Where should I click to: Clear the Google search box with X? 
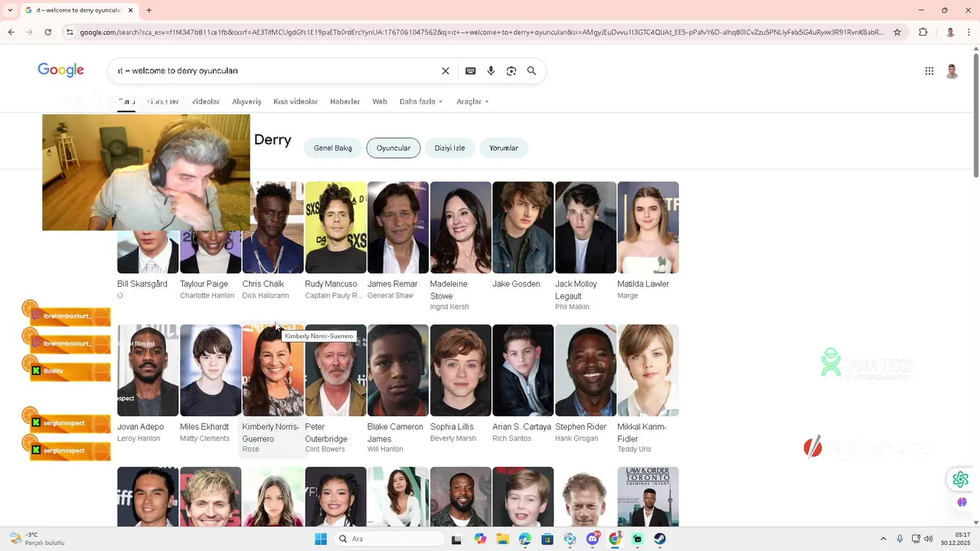(x=446, y=71)
